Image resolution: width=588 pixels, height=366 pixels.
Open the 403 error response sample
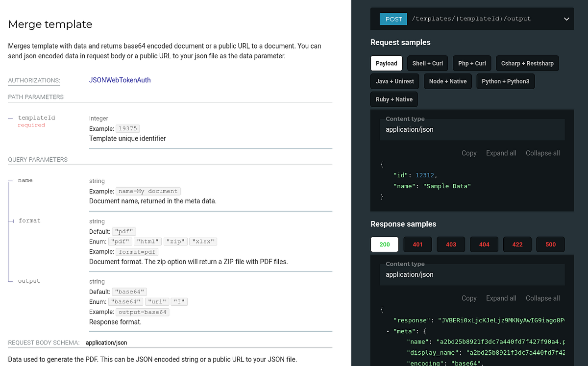click(451, 244)
